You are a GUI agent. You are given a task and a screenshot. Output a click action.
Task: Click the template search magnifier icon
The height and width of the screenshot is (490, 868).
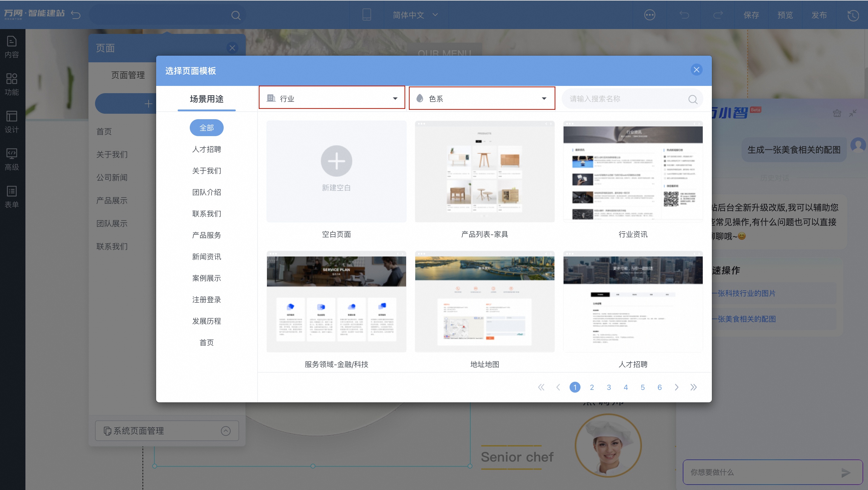[x=693, y=99]
